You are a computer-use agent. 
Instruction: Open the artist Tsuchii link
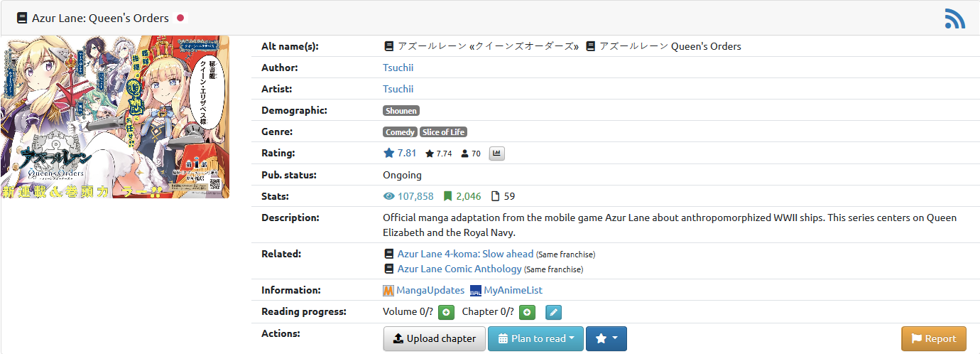[x=398, y=89]
